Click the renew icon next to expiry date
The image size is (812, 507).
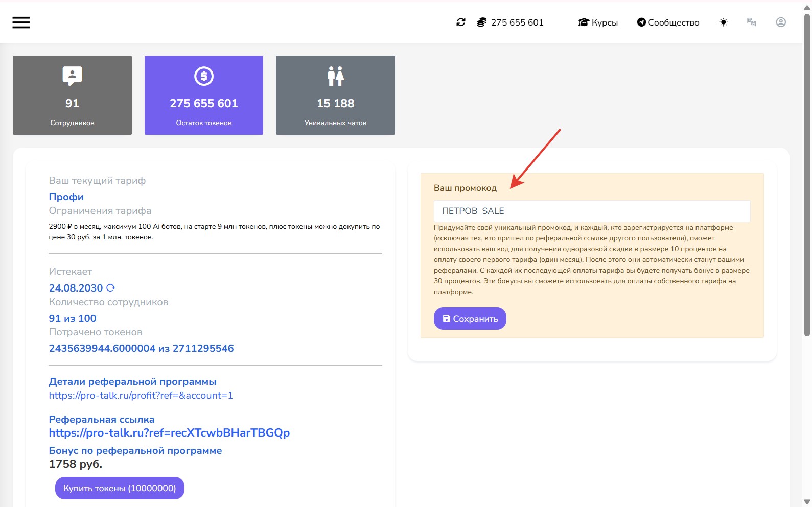point(110,288)
